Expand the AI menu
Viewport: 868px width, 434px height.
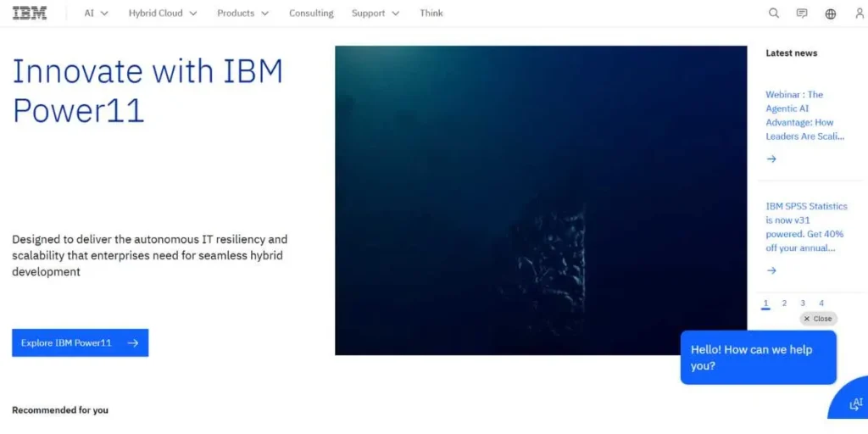(x=97, y=14)
